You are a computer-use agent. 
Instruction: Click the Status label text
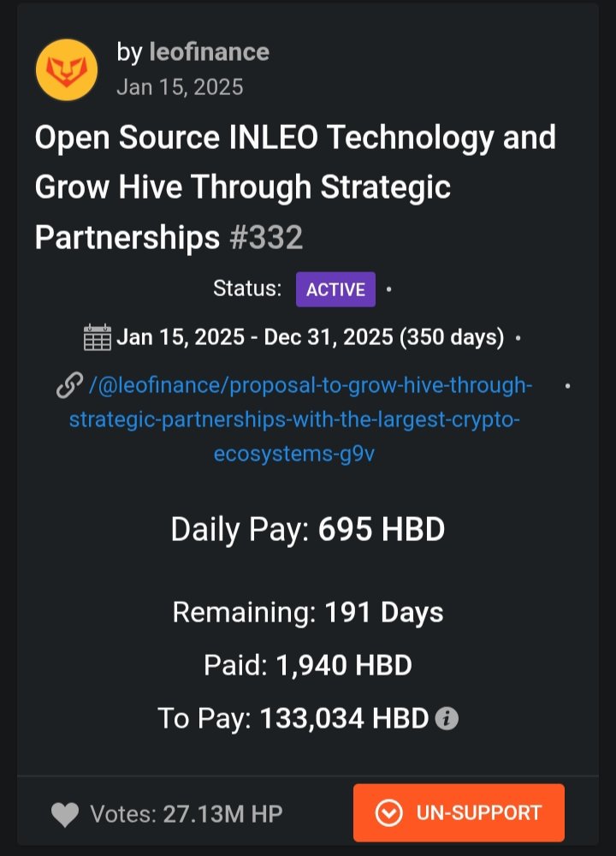click(x=247, y=288)
